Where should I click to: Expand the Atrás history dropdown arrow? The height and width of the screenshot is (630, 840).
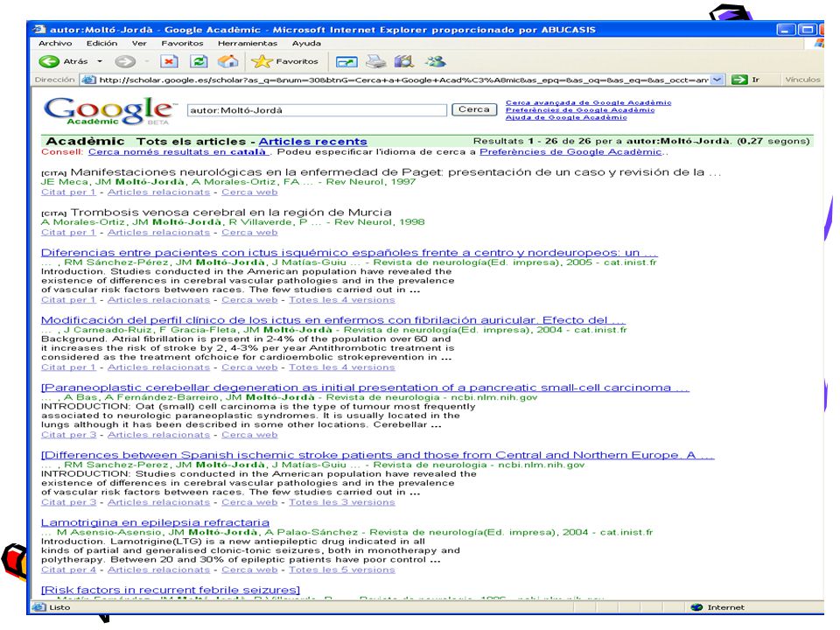pos(100,61)
